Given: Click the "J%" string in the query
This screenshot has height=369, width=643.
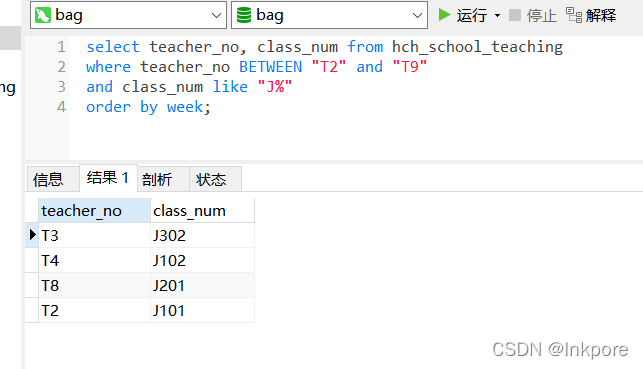Looking at the screenshot, I should 275,87.
